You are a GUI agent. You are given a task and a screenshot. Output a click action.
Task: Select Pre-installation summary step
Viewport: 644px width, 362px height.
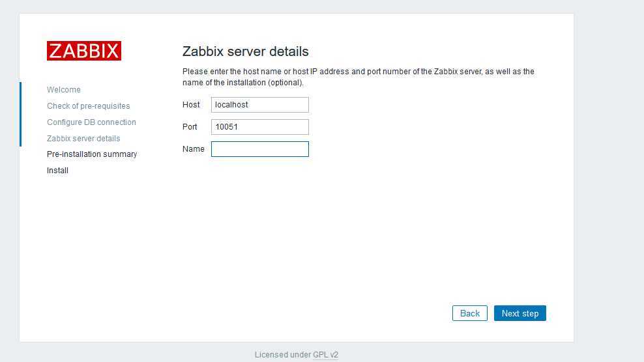coord(92,154)
